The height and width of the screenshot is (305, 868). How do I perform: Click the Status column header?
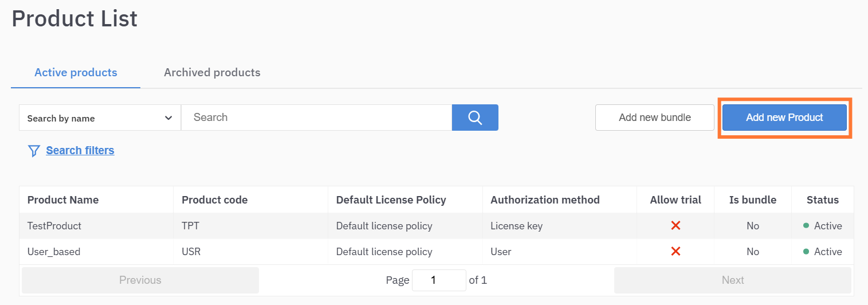click(822, 200)
